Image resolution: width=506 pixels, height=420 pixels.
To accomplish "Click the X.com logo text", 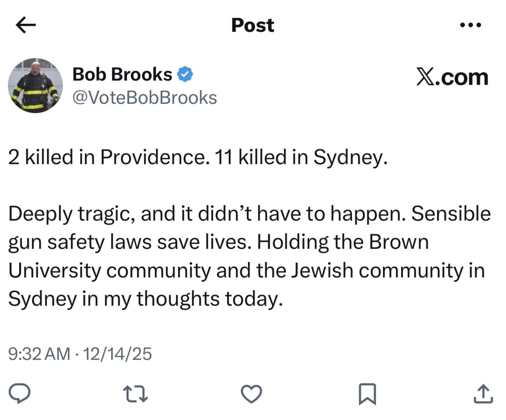I will tap(452, 77).
